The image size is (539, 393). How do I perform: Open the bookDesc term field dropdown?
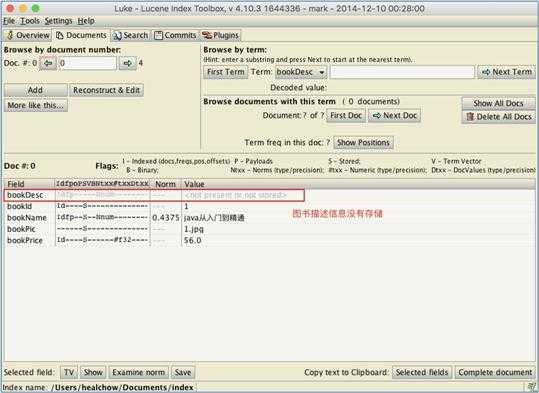301,72
